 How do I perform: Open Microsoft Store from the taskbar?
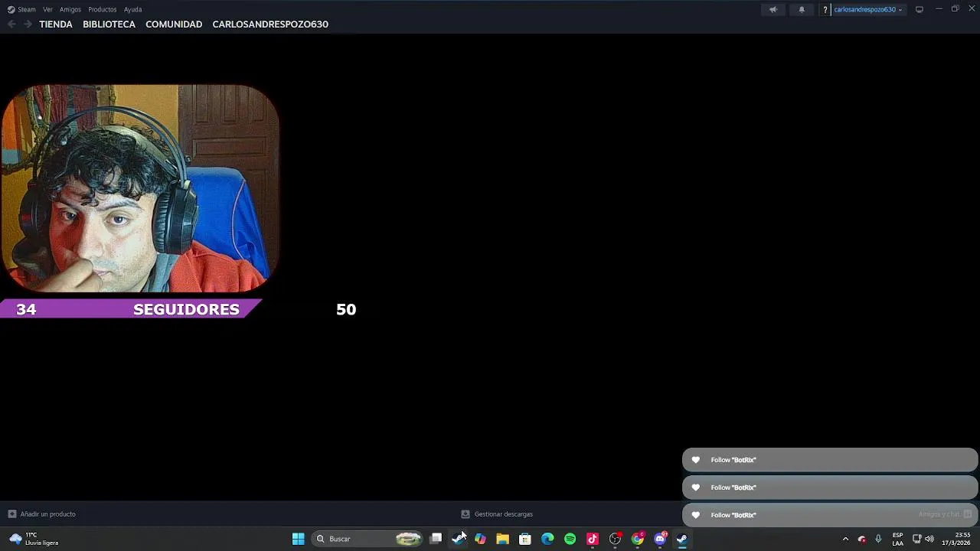pyautogui.click(x=525, y=539)
